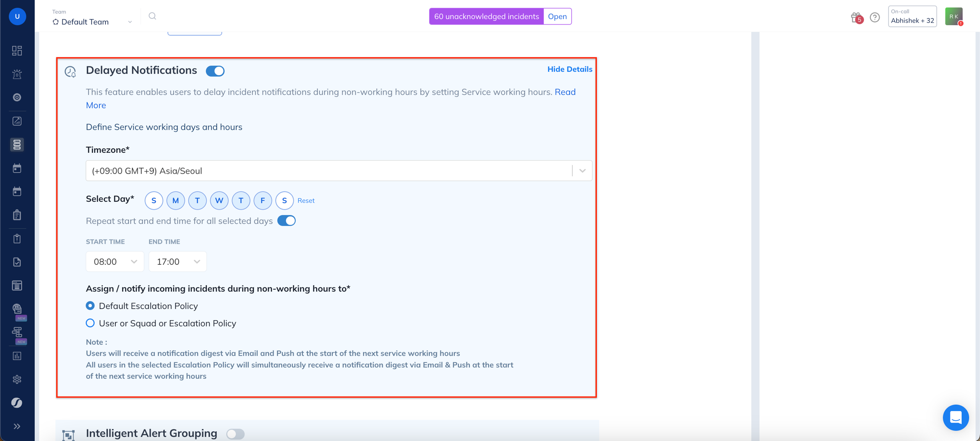The height and width of the screenshot is (441, 980).
Task: Open the clipboard list icon in sidebar
Action: tap(17, 215)
